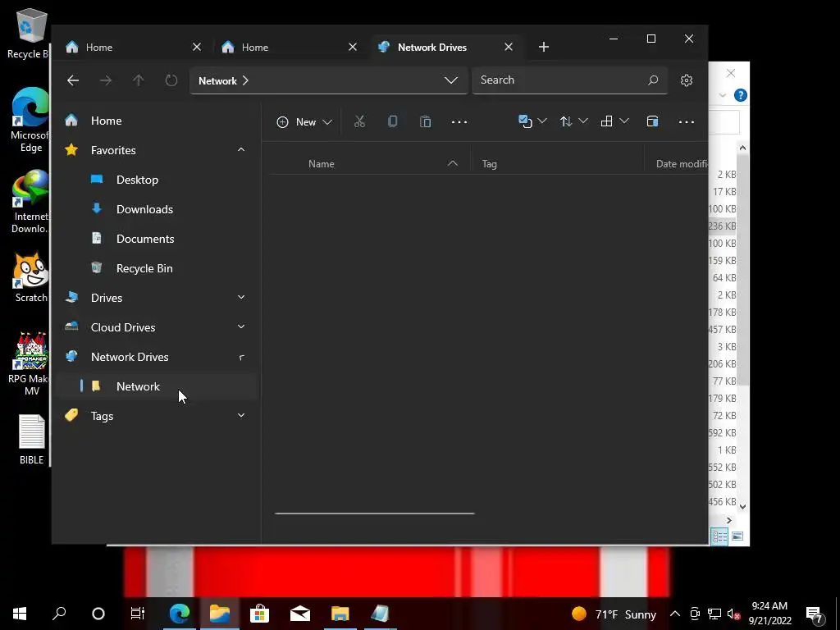Open the Windows Start menu
Screen dimensions: 840x630
click(20, 614)
